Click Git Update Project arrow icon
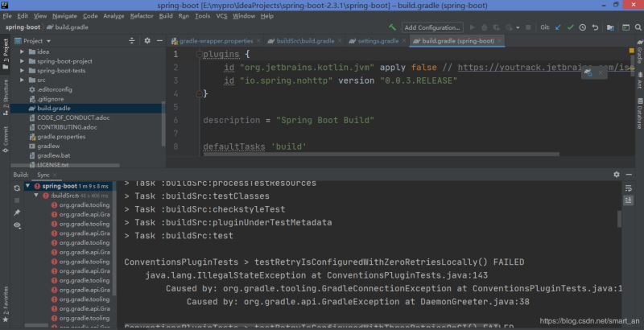This screenshot has height=330, width=644. point(557,27)
